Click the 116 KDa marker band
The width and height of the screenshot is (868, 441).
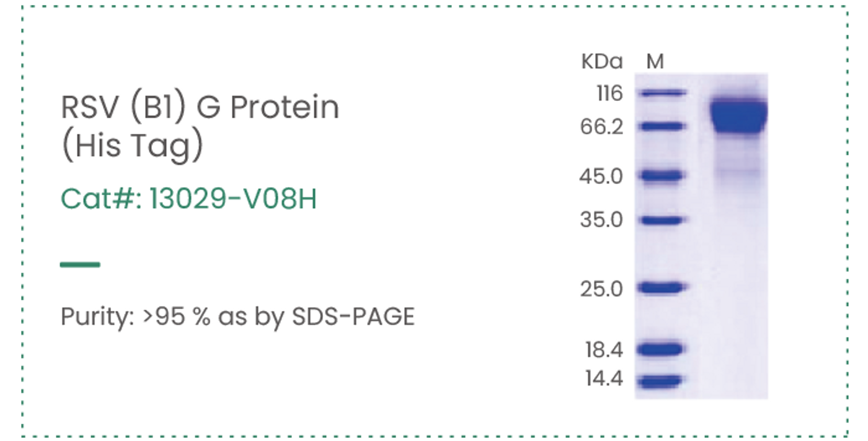pos(662,93)
